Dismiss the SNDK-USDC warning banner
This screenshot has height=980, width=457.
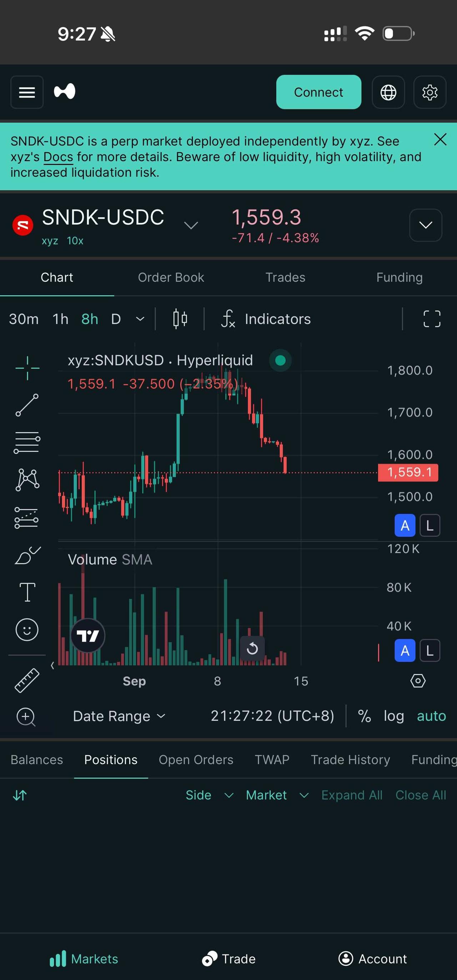click(x=440, y=140)
